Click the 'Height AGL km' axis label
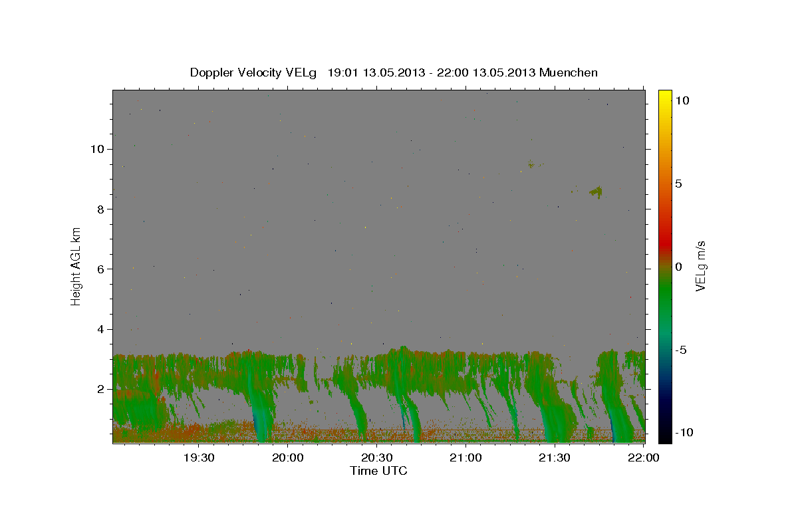The width and height of the screenshot is (798, 532). 76,266
